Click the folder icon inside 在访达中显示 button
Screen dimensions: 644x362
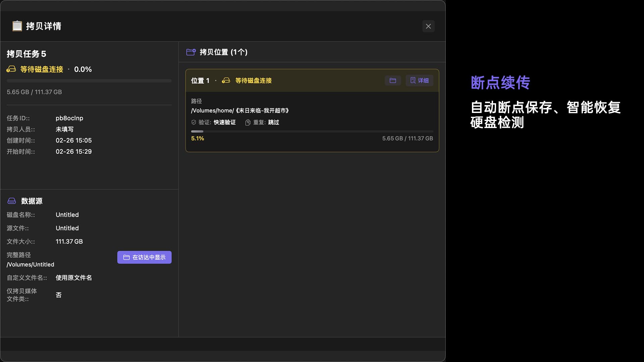coord(126,257)
